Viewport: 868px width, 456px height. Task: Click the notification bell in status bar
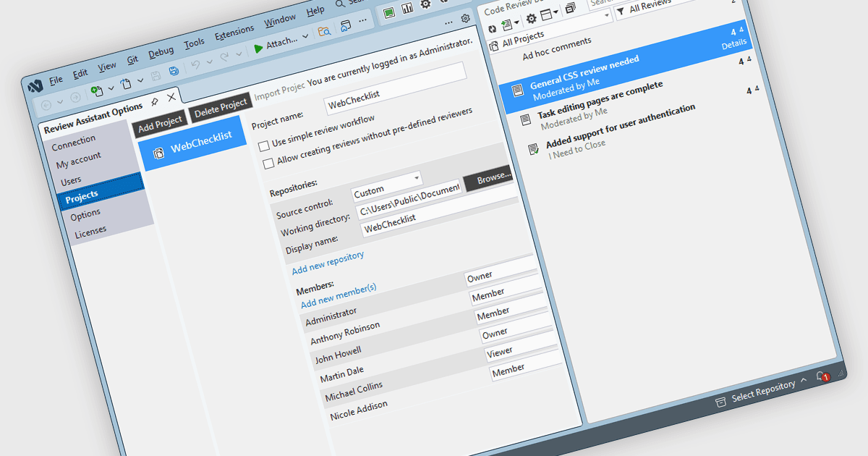tap(822, 377)
